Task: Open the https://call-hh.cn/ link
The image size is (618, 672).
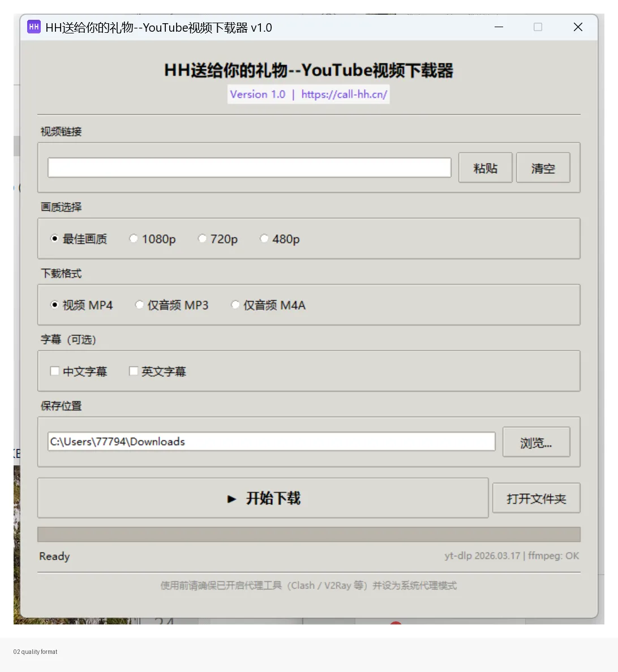Action: [x=344, y=94]
